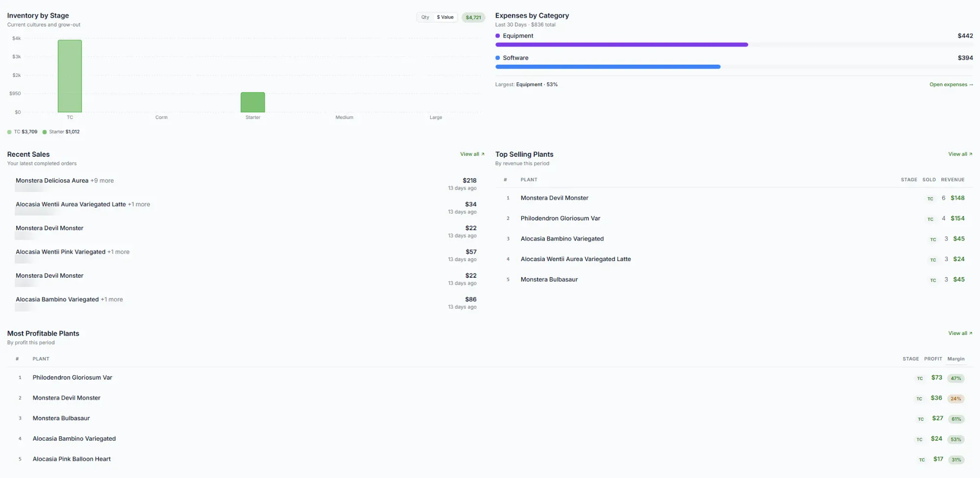Screen dimensions: 980x478
Task: Click the $73 profit value
Action: pyautogui.click(x=936, y=378)
